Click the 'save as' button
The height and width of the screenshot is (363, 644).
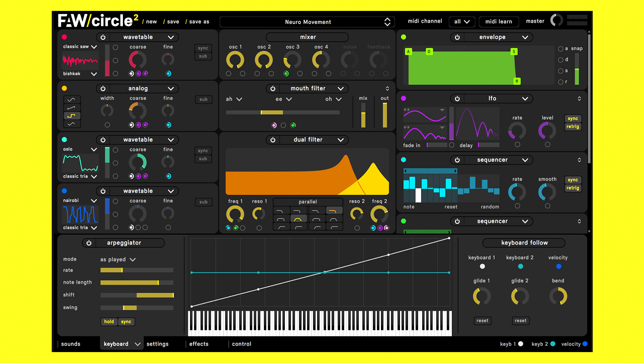coord(199,22)
